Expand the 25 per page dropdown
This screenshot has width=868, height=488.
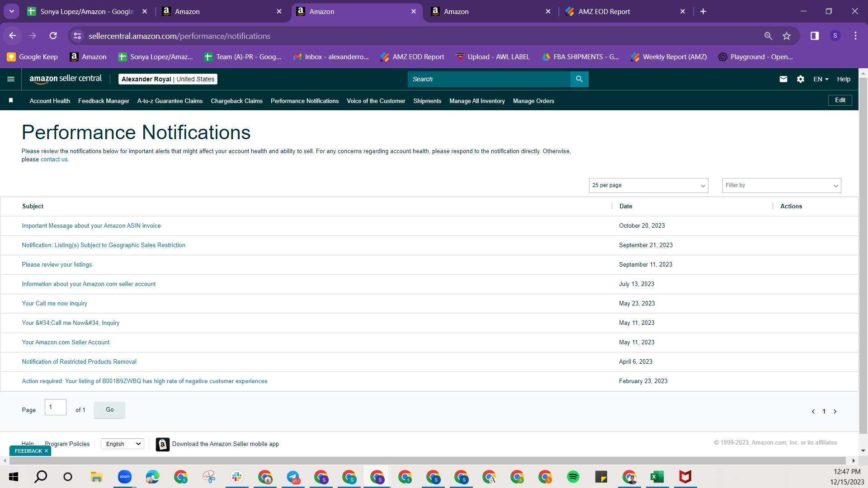coord(648,185)
